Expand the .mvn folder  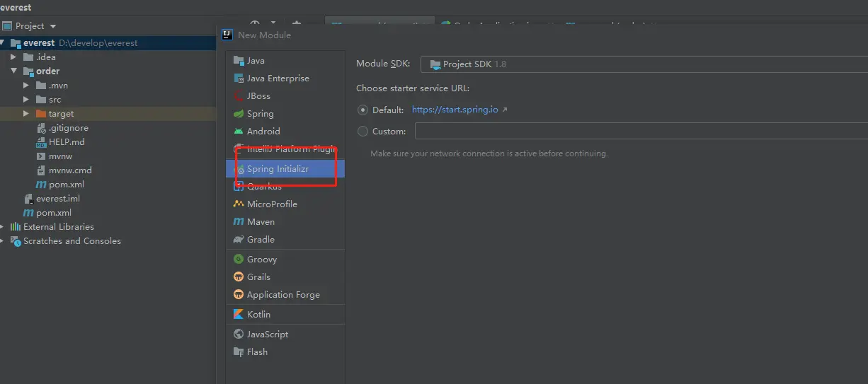26,86
